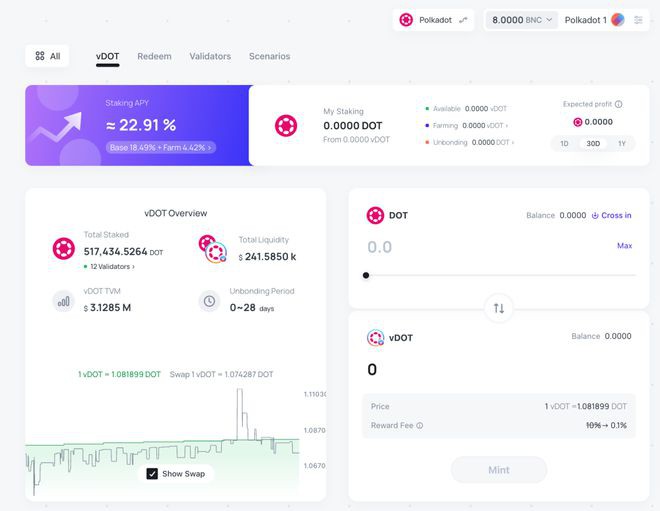Click the Polkadot 1 account avatar
The width and height of the screenshot is (660, 511).
pos(618,20)
